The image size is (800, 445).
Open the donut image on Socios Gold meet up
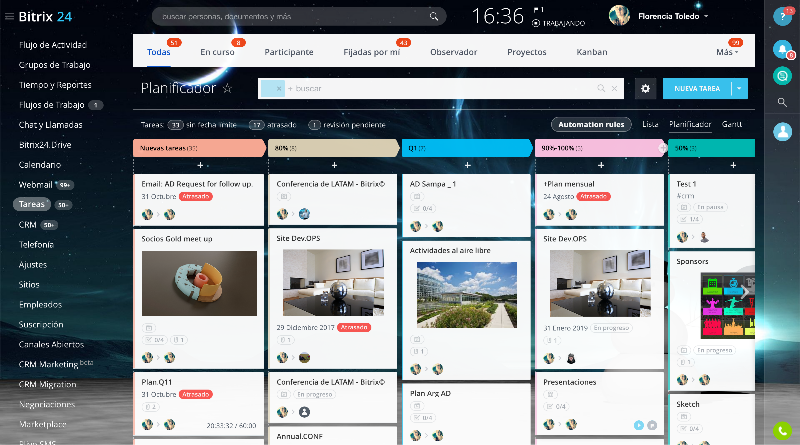point(199,283)
